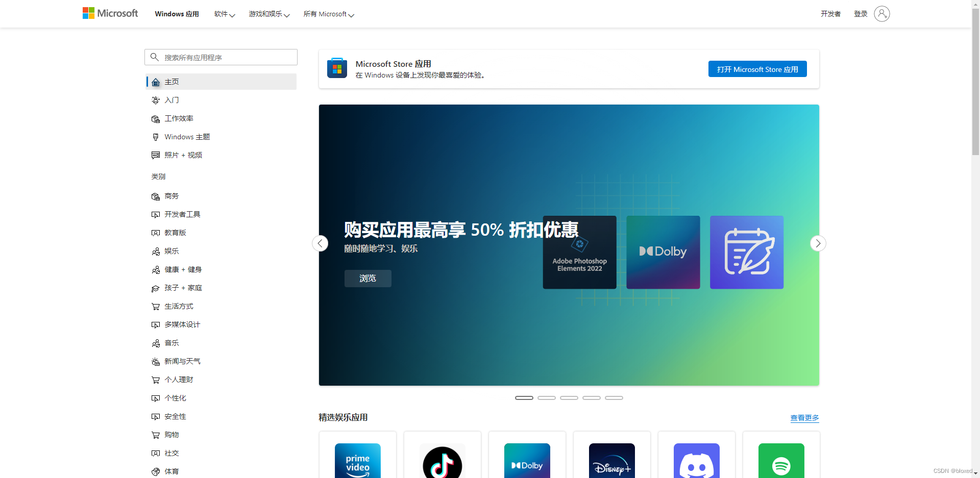
Task: Open the 照片 + 视频 category
Action: 183,155
